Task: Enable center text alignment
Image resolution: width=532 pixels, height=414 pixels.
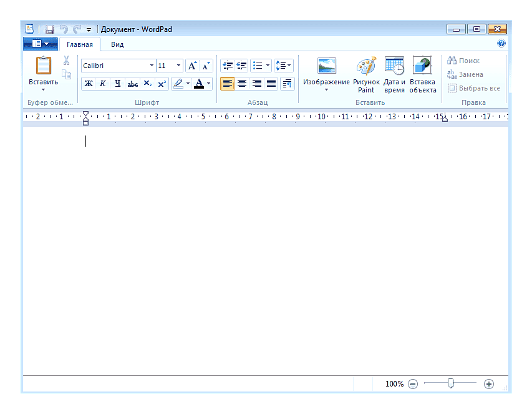Action: [242, 84]
